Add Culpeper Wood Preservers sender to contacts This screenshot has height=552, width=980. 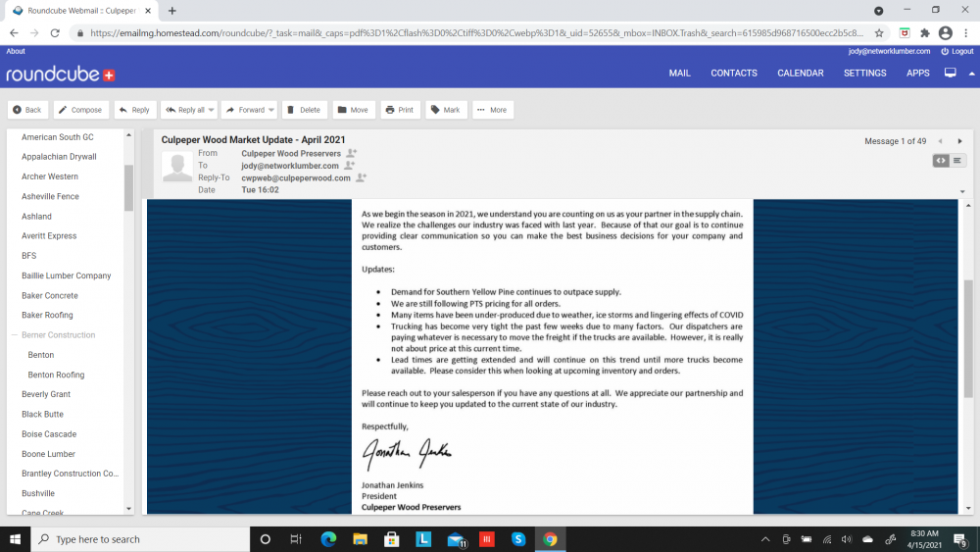(352, 154)
